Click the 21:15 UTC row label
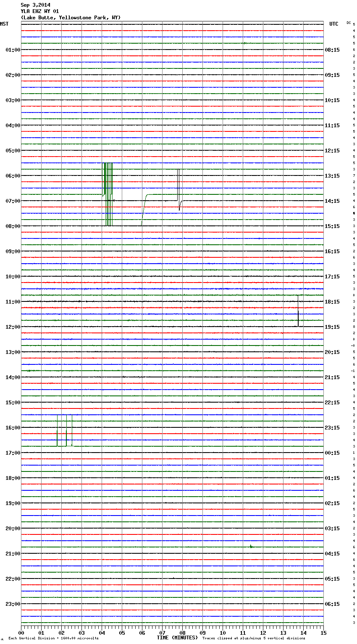The width and height of the screenshot is (357, 644). coord(332,377)
